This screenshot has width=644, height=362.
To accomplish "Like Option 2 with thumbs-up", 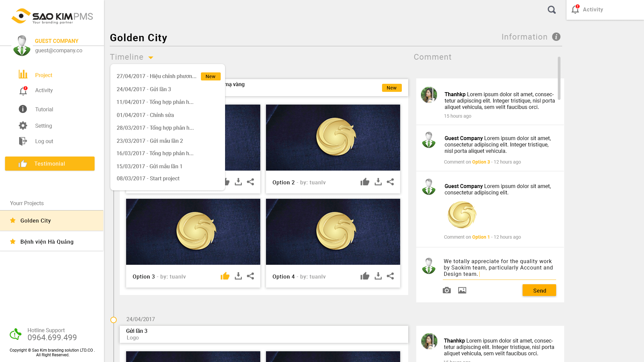I will pyautogui.click(x=365, y=182).
